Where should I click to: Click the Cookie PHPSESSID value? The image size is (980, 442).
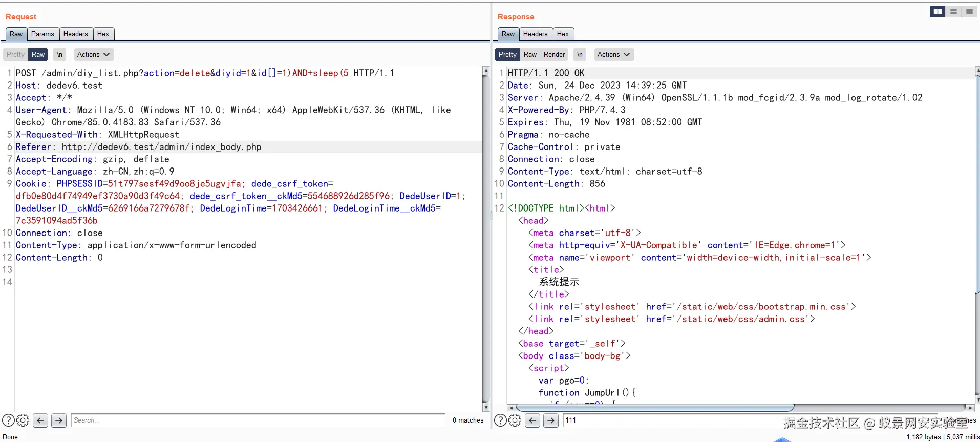[174, 184]
